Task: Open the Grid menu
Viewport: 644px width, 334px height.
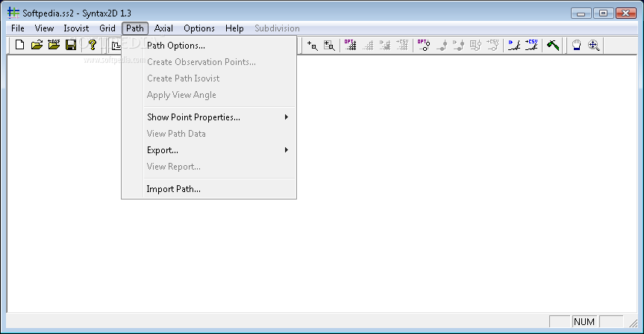Action: (x=107, y=28)
